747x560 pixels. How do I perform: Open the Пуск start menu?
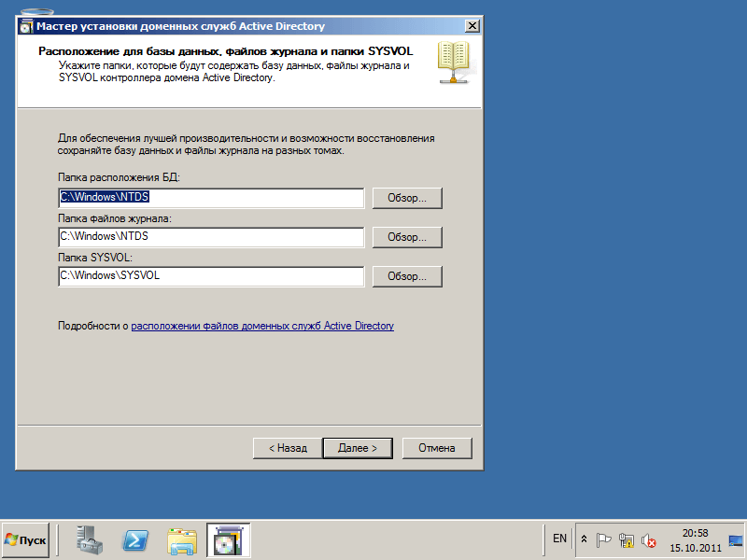26,540
